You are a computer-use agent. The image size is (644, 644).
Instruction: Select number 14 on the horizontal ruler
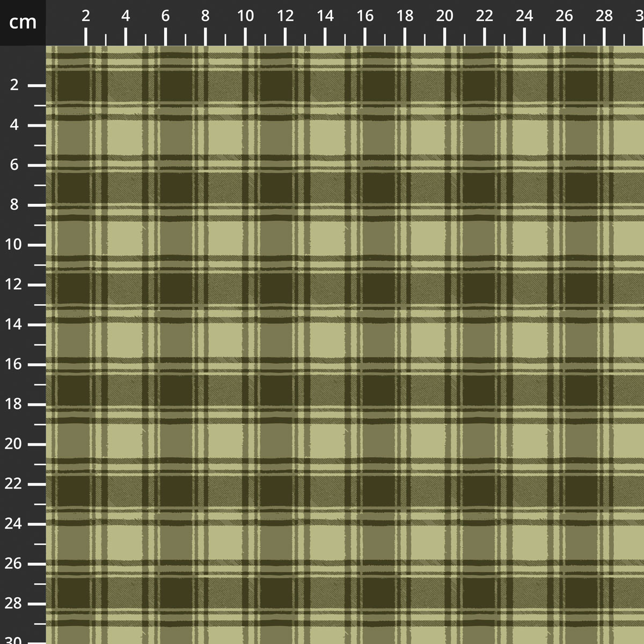pos(325,16)
